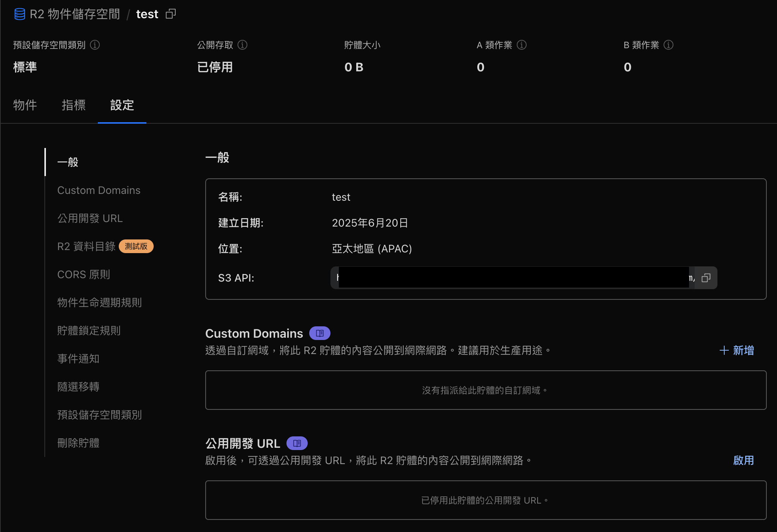The height and width of the screenshot is (532, 777).
Task: Click the 測試版 badge
Action: click(x=136, y=246)
